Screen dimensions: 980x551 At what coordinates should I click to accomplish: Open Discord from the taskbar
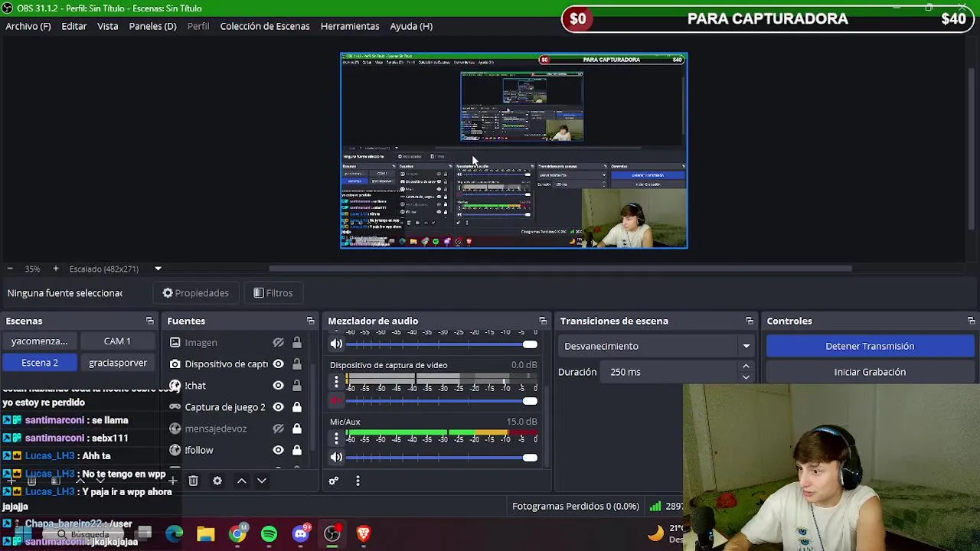[x=301, y=533]
